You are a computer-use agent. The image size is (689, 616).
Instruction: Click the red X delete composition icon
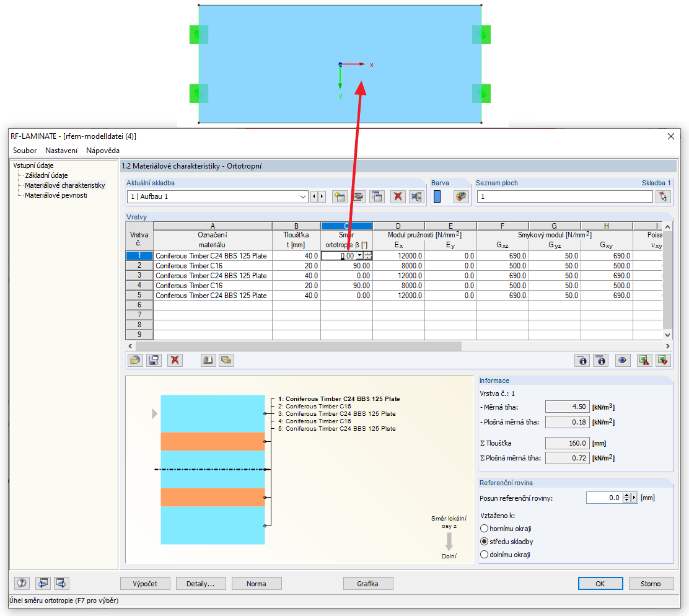click(x=398, y=196)
